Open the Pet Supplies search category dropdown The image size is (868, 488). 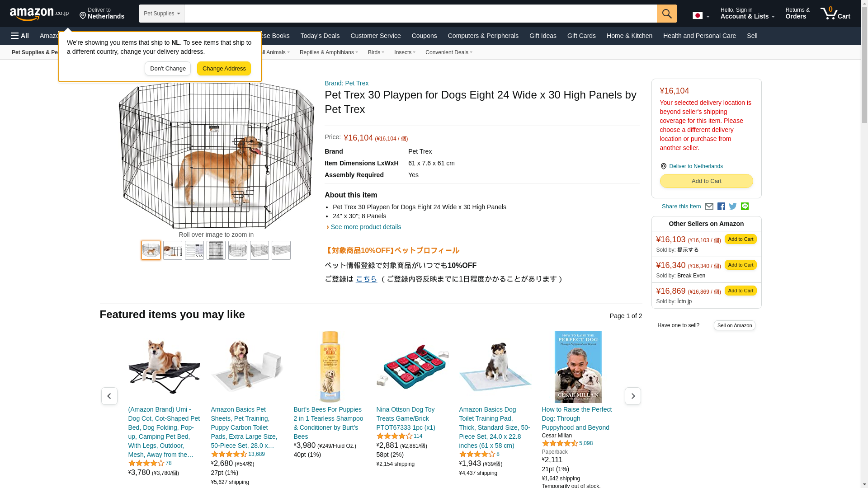(x=161, y=14)
